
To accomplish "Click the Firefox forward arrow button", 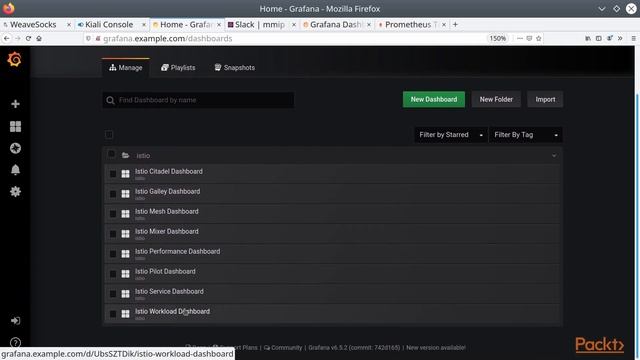I will pos(18,38).
